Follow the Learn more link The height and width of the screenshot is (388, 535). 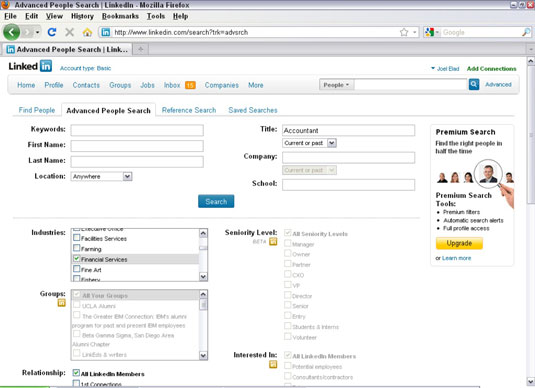point(457,258)
